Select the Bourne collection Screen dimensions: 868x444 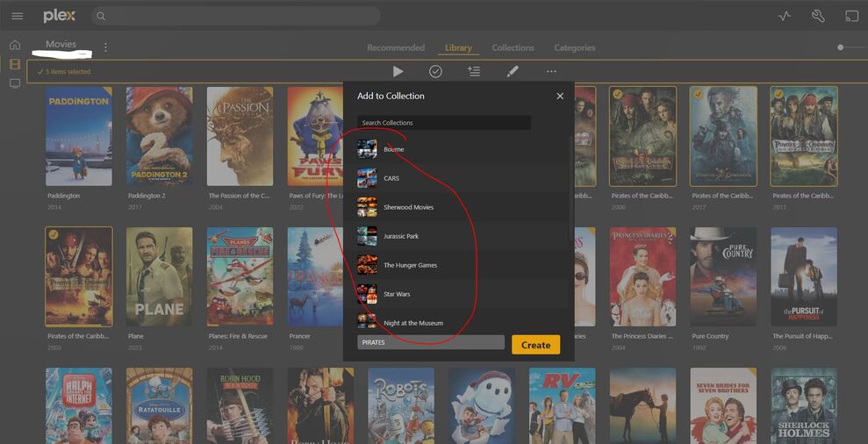coord(456,149)
